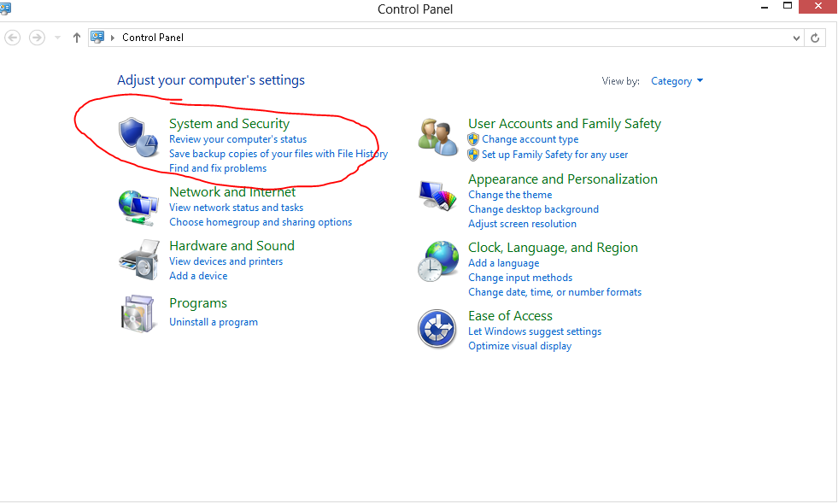The height and width of the screenshot is (504, 838).
Task: Click the Forward arrow navigation button
Action: 37,38
